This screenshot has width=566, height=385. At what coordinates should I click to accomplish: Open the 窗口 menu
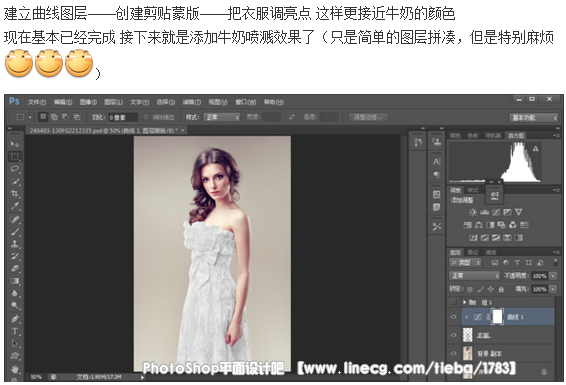coord(246,102)
